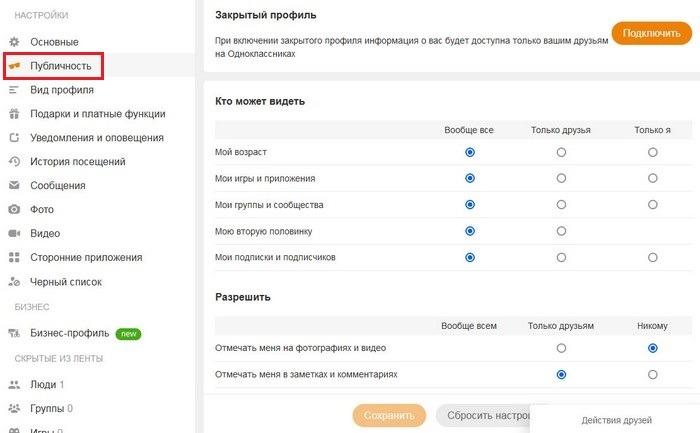The height and width of the screenshot is (433, 700).
Task: Click the clock icon next to История посещений
Action: tap(14, 162)
